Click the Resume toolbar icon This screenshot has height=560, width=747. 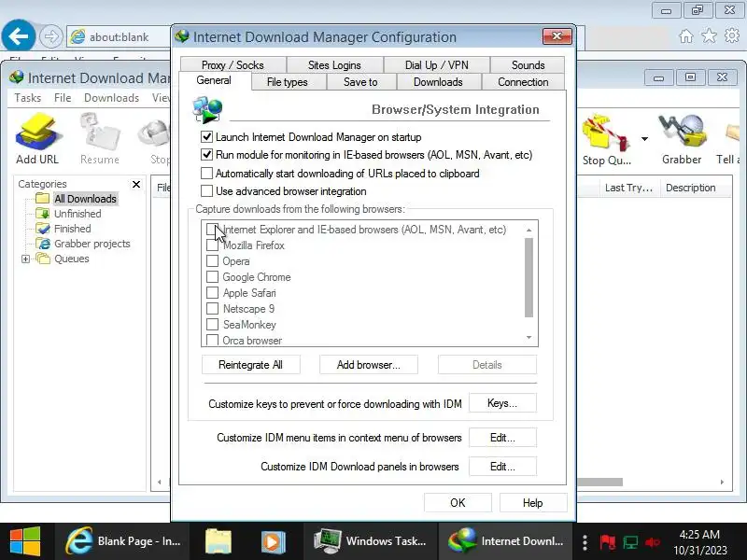100,138
